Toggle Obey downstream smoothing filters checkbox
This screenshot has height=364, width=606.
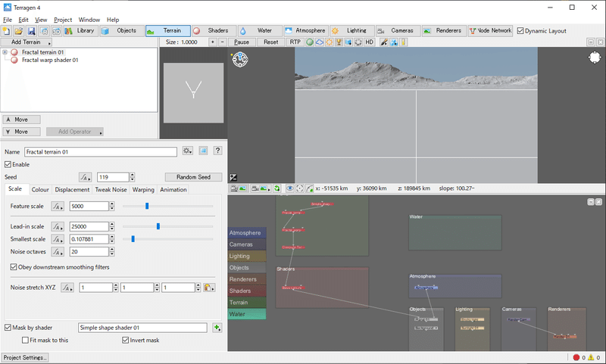click(x=14, y=267)
